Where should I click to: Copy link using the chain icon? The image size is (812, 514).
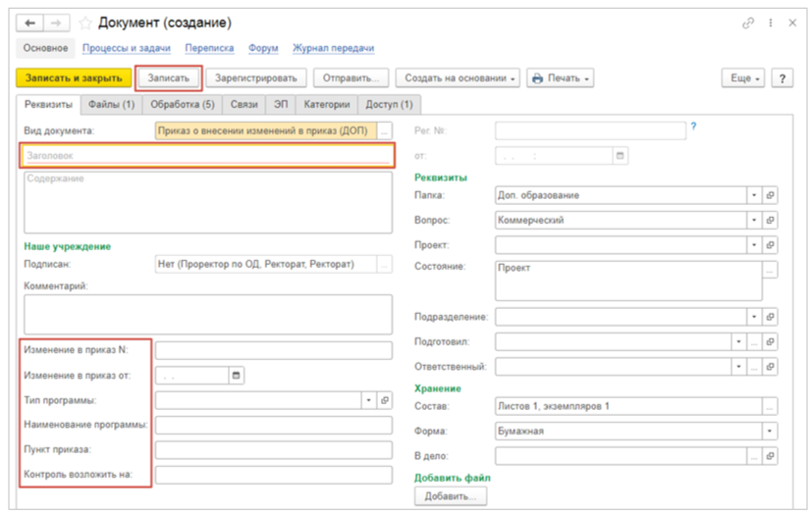pos(748,22)
